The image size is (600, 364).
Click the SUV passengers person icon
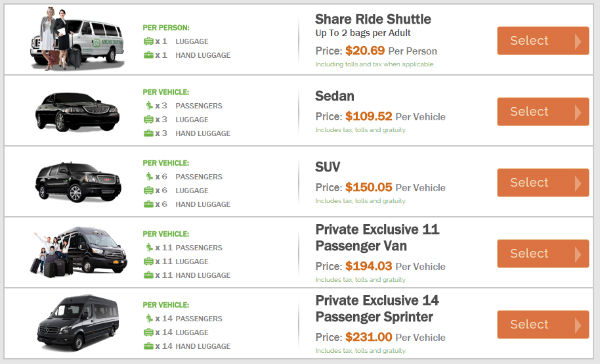click(149, 176)
